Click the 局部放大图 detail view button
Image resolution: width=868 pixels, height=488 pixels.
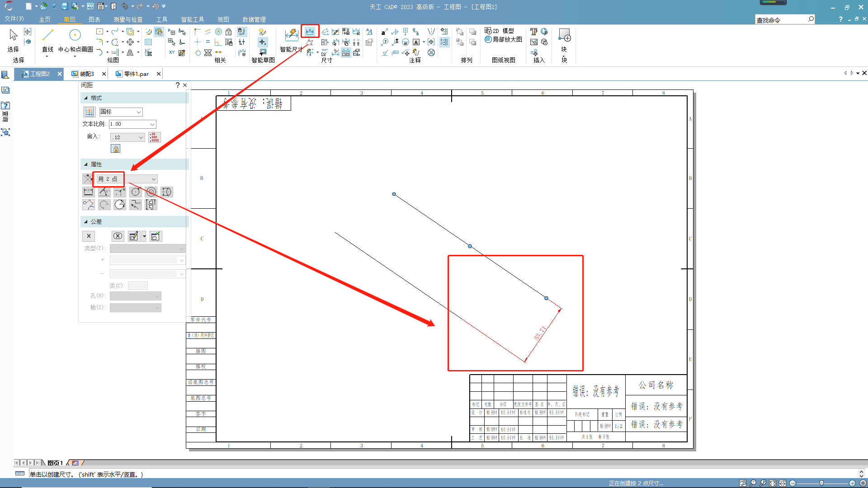click(x=503, y=39)
